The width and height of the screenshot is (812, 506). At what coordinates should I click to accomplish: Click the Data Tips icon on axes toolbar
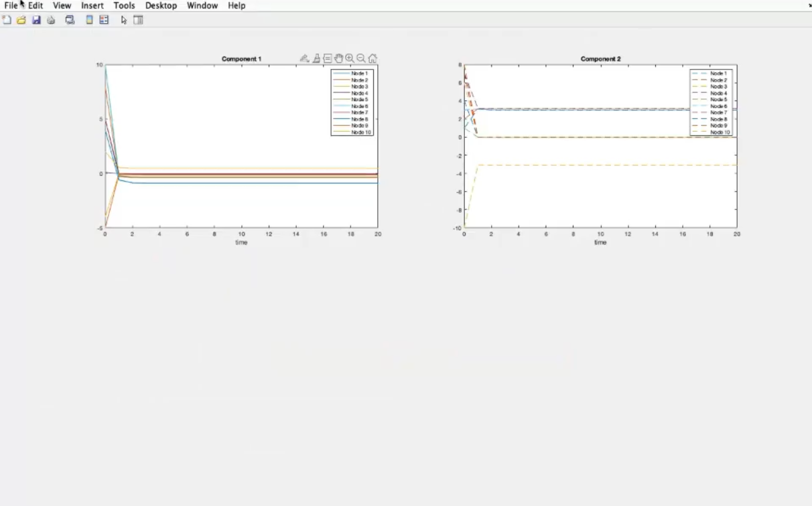(327, 59)
